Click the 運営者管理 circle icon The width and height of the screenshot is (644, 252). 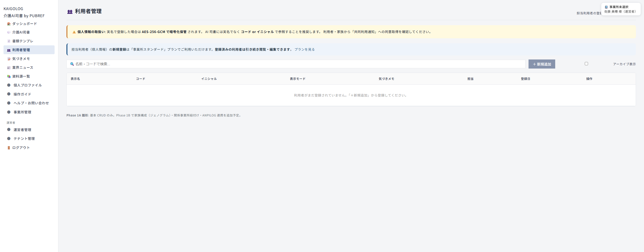click(x=9, y=130)
